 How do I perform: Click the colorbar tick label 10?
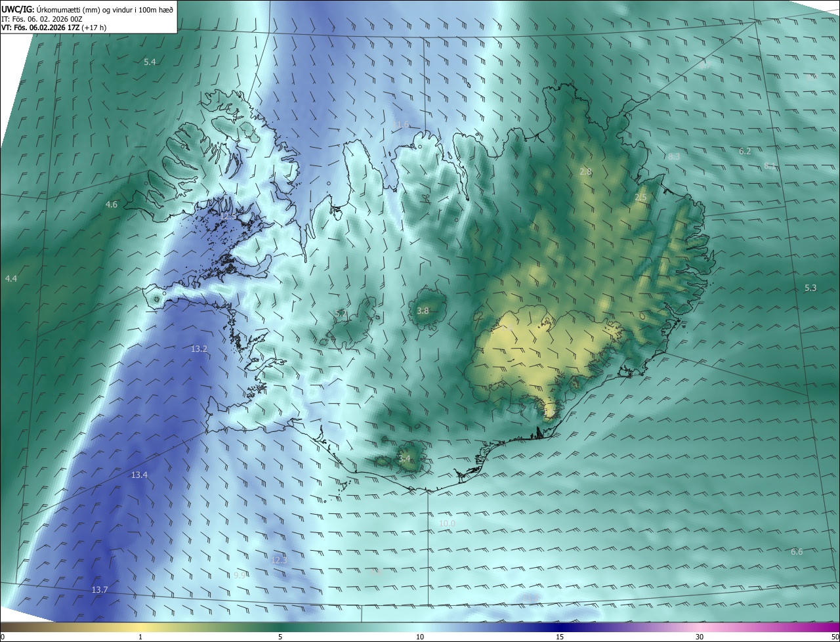point(420,637)
